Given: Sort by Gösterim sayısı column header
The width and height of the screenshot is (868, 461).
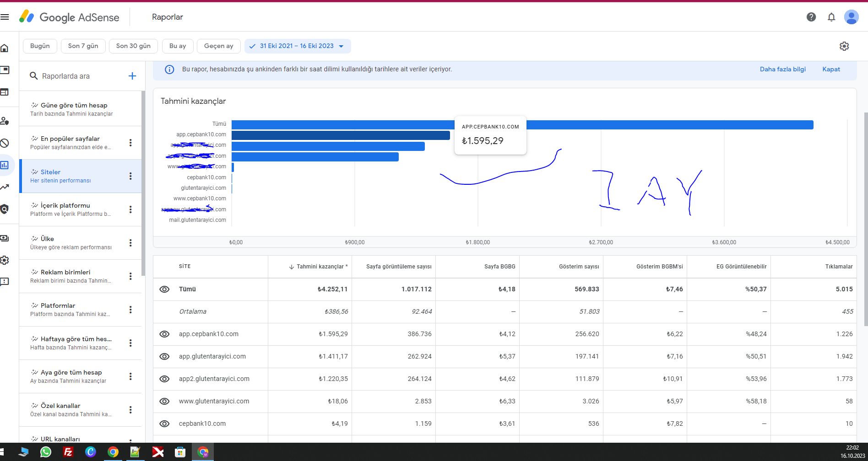Looking at the screenshot, I should [x=579, y=267].
